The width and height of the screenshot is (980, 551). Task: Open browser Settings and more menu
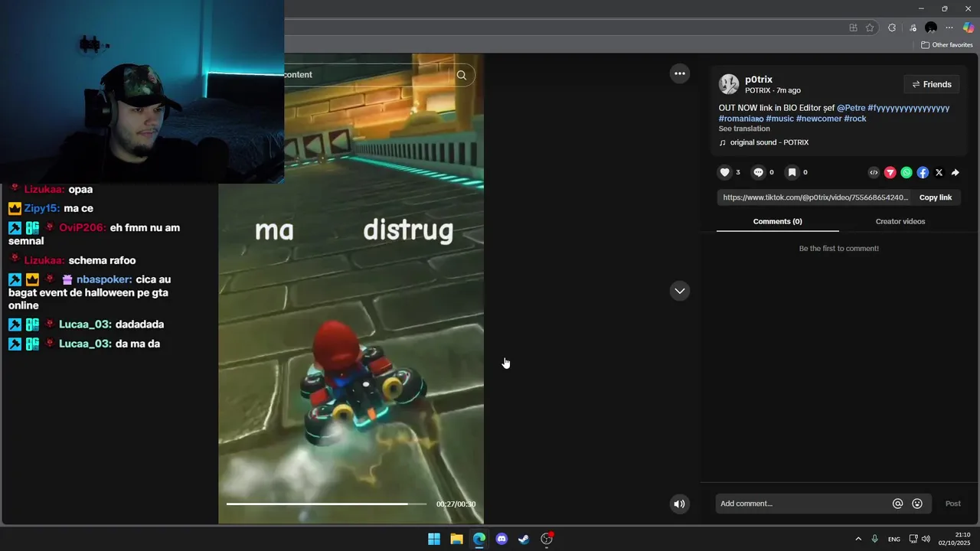click(949, 28)
